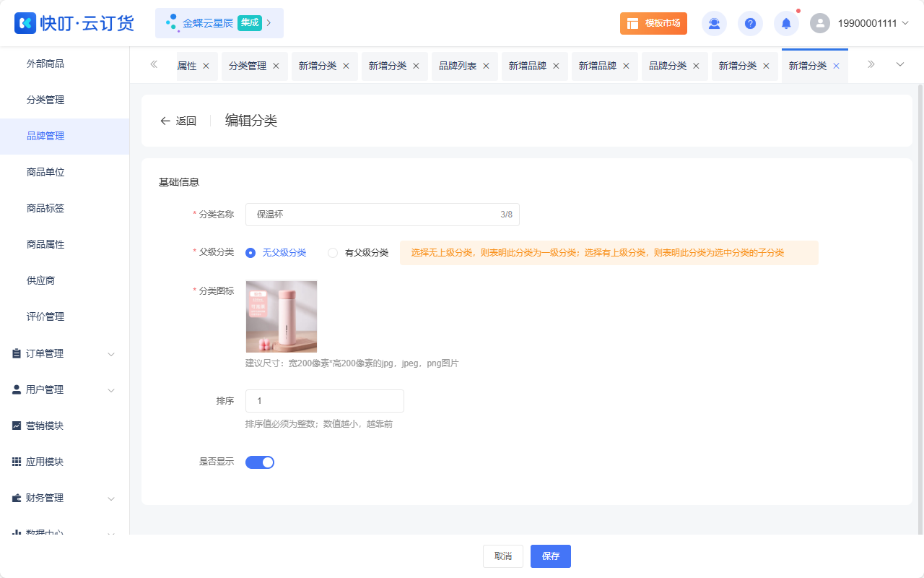Image resolution: width=924 pixels, height=578 pixels.
Task: Click the 用户管理 person icon
Action: click(x=17, y=389)
